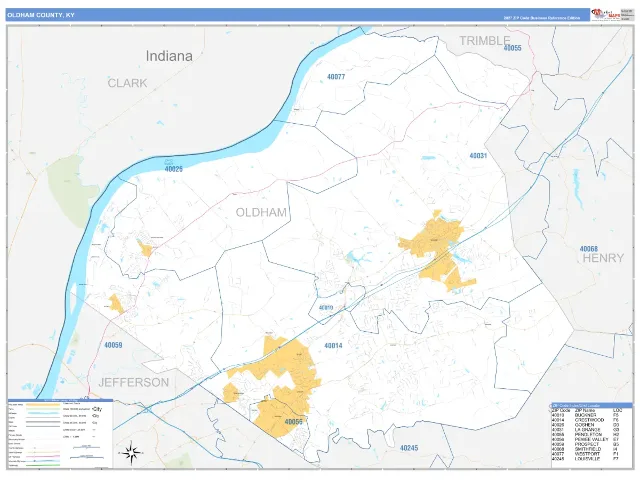Click the publisher logo in the title bar
The width and height of the screenshot is (640, 480).
[606, 14]
